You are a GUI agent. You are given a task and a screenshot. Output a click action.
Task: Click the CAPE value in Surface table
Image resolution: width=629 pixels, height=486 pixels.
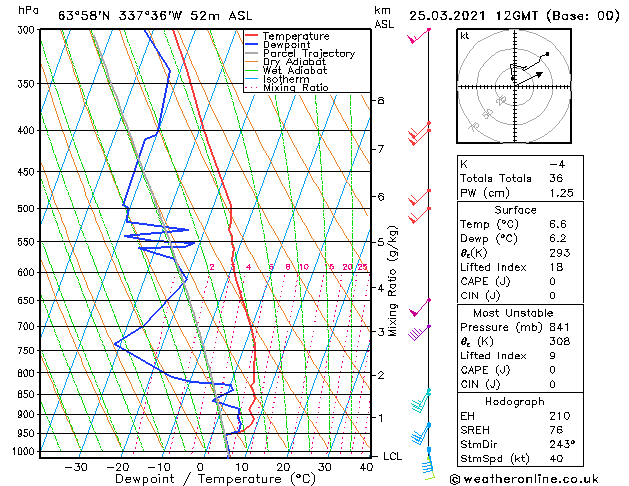[552, 281]
